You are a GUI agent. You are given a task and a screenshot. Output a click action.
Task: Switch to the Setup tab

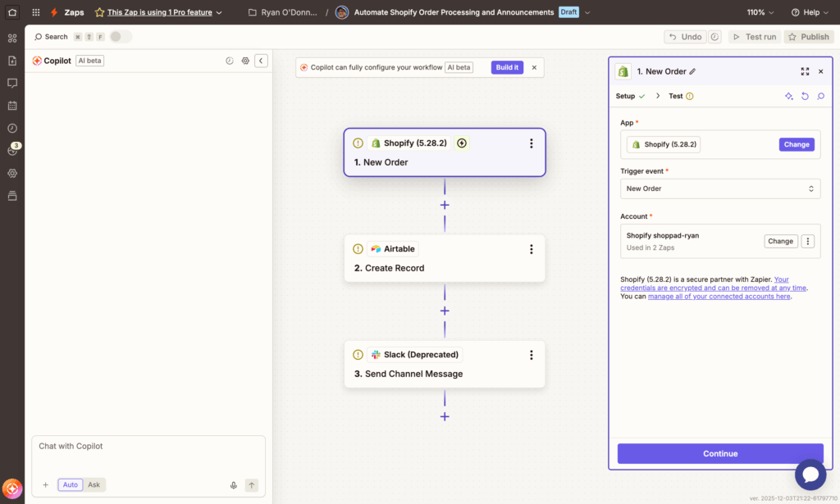[x=630, y=97]
